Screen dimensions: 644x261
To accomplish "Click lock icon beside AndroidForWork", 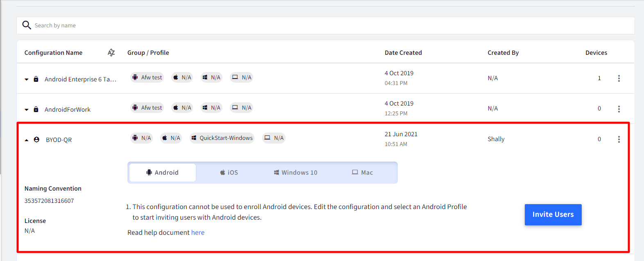I will 36,109.
